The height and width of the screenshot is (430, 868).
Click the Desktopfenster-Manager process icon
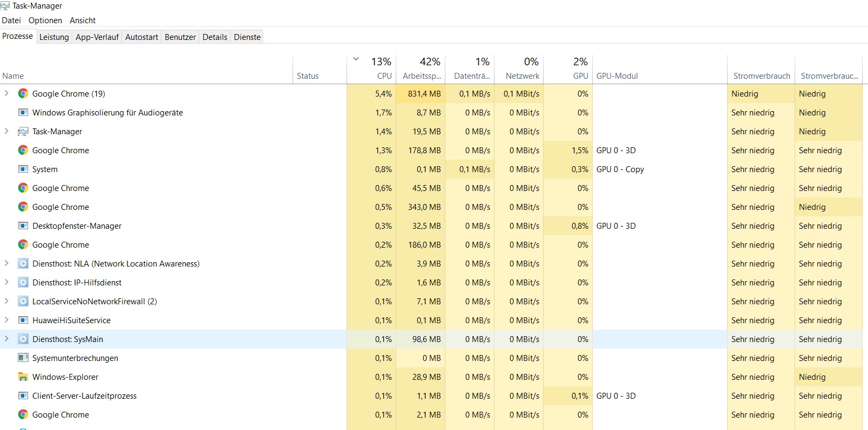tap(23, 226)
